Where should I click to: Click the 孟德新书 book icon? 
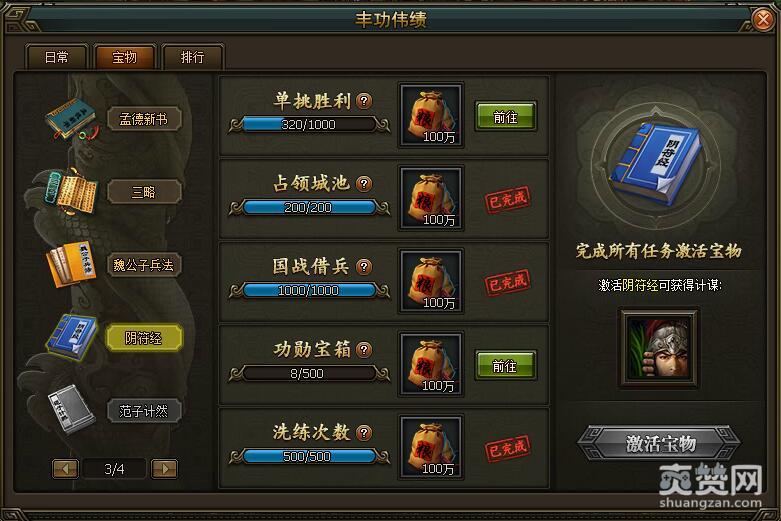72,120
